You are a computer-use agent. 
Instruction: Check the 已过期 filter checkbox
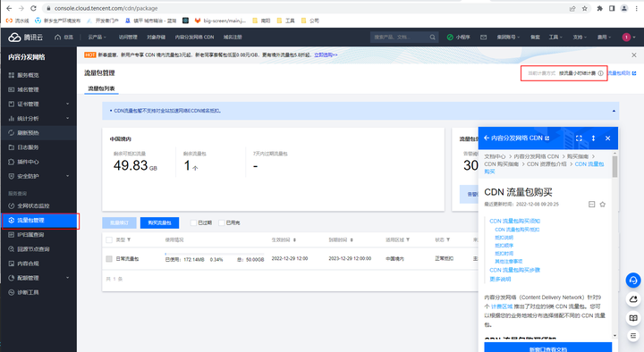[193, 222]
